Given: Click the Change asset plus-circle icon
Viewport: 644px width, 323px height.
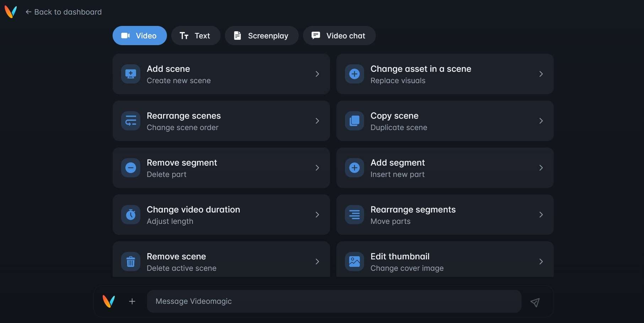Looking at the screenshot, I should tap(355, 74).
